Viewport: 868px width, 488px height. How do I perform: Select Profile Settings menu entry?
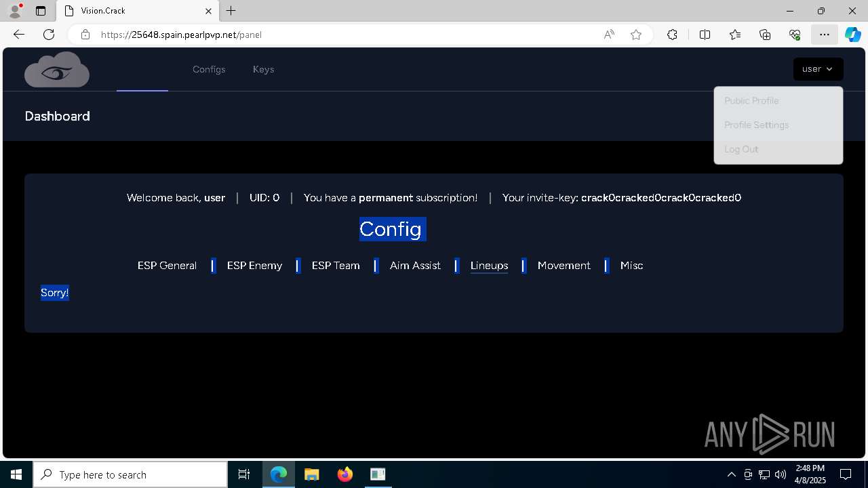tap(778, 125)
